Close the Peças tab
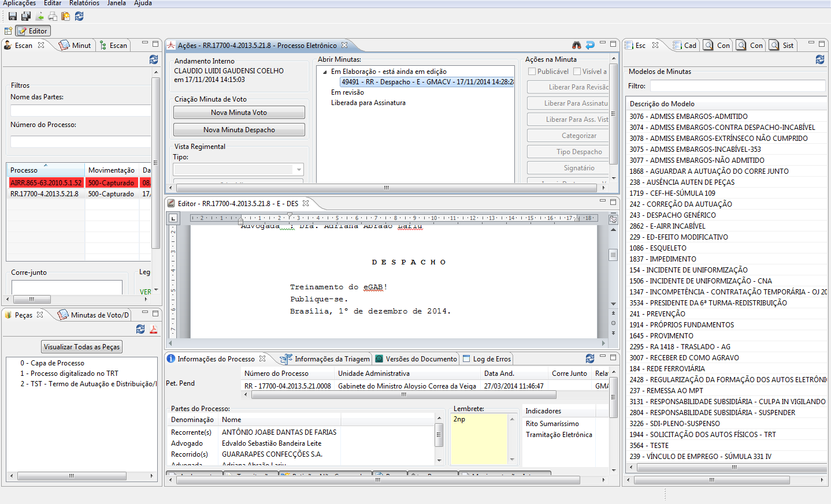Image resolution: width=831 pixels, height=504 pixels. click(x=40, y=315)
